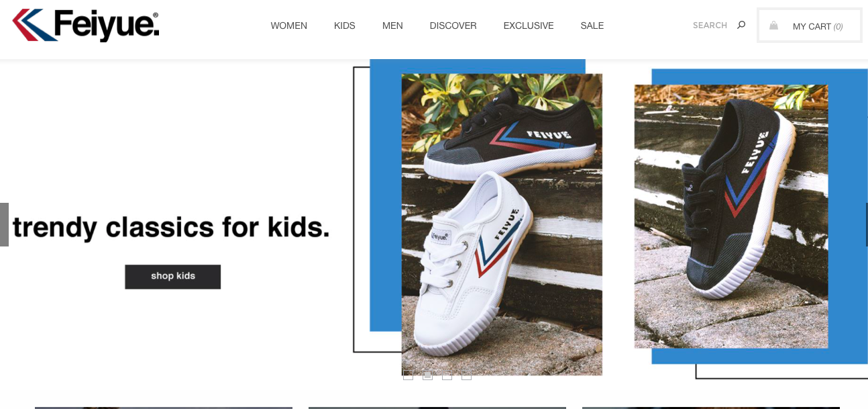Open the WOMEN menu
Image resolution: width=868 pixels, height=409 pixels.
point(289,26)
